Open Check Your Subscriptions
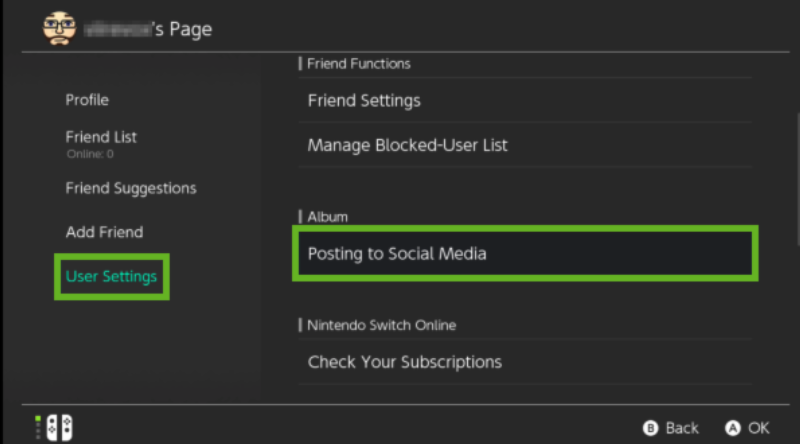This screenshot has width=800, height=444. [526, 362]
